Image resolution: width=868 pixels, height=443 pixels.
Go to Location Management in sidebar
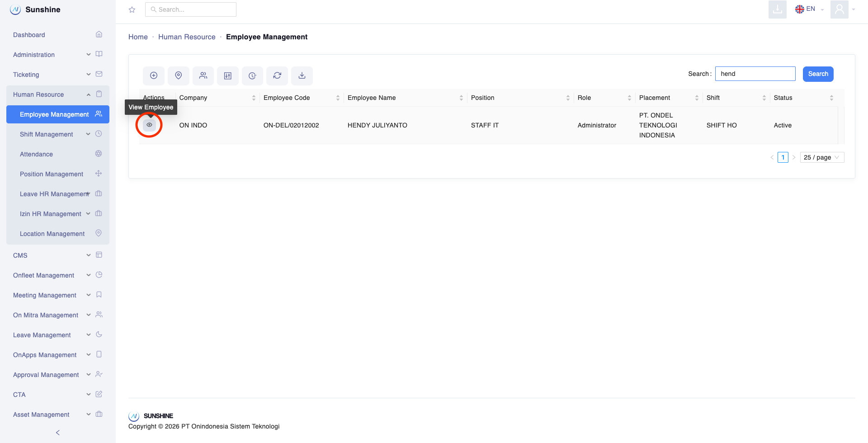pyautogui.click(x=52, y=234)
